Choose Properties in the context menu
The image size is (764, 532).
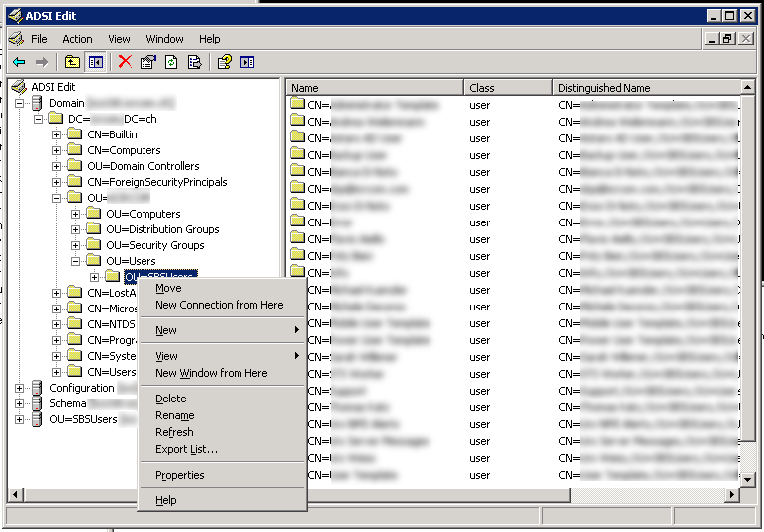coord(180,475)
